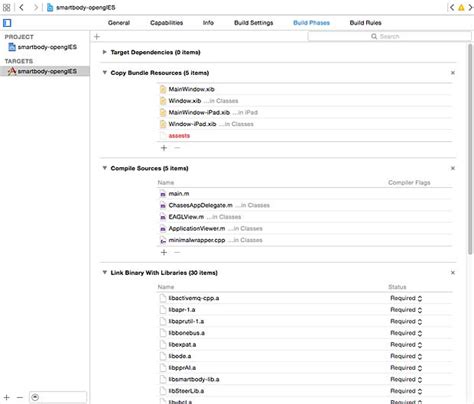474x404 pixels.
Task: Click the smartbody-openglES file icon in breadcrumb
Action: point(50,7)
